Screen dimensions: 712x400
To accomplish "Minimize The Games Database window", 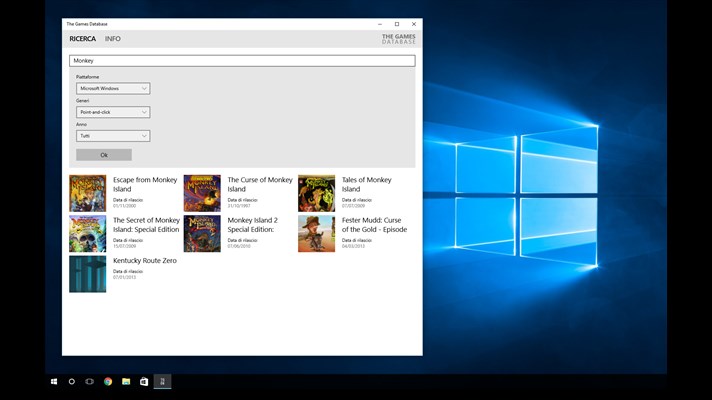I will [380, 24].
